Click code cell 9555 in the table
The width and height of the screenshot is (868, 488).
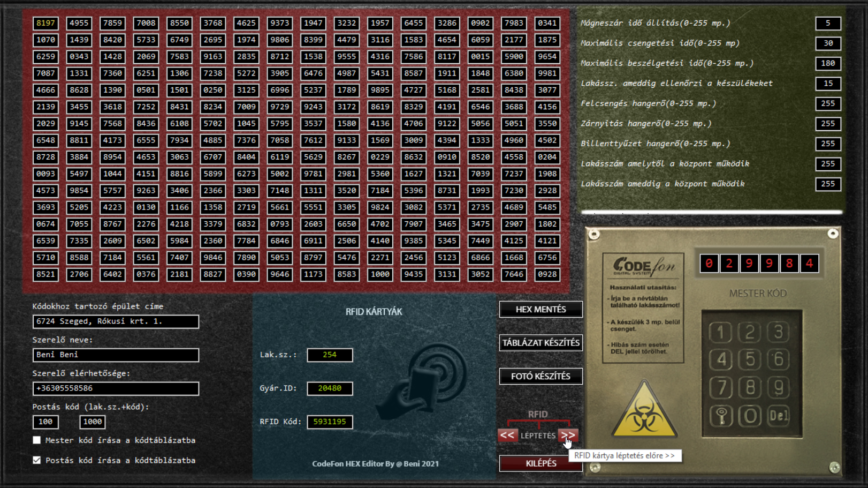pos(346,57)
